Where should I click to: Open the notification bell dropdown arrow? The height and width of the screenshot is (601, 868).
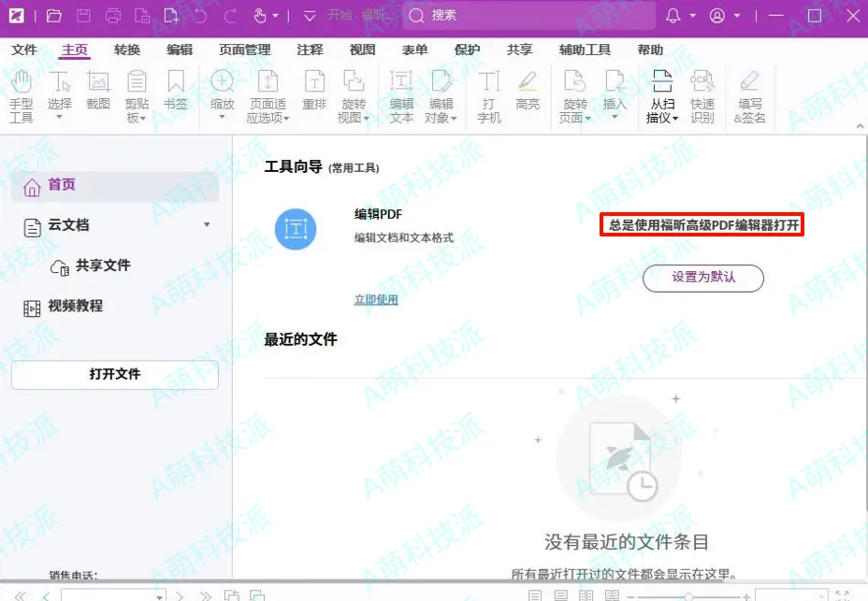692,16
